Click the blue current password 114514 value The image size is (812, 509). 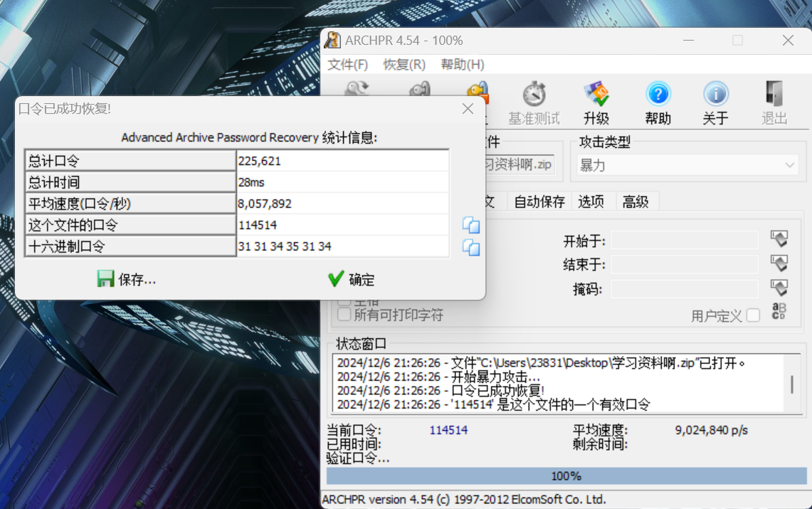point(448,430)
